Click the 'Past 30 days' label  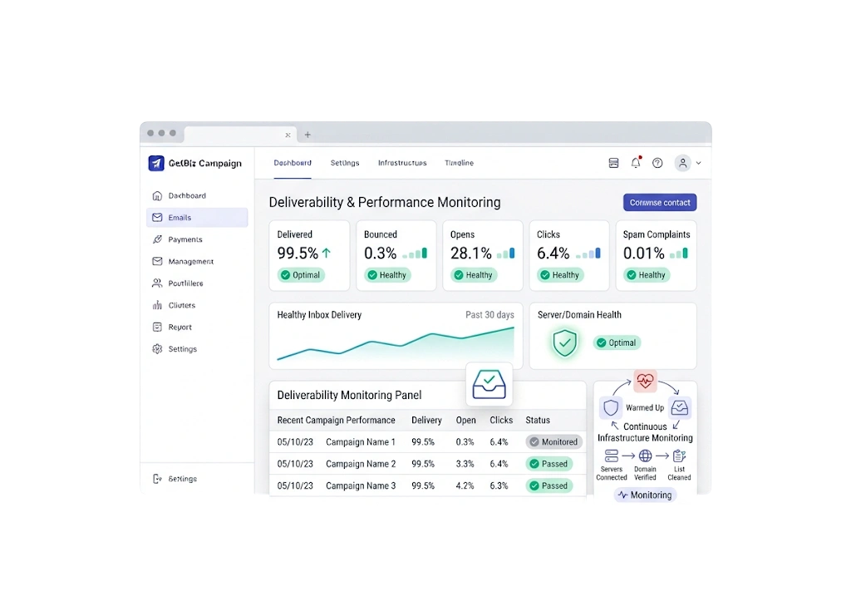point(489,315)
